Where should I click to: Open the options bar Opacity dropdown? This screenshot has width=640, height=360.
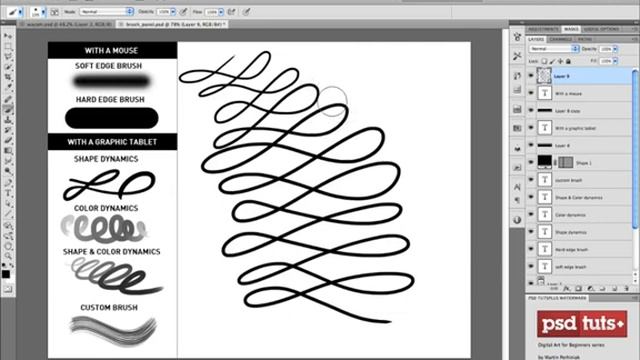point(173,12)
